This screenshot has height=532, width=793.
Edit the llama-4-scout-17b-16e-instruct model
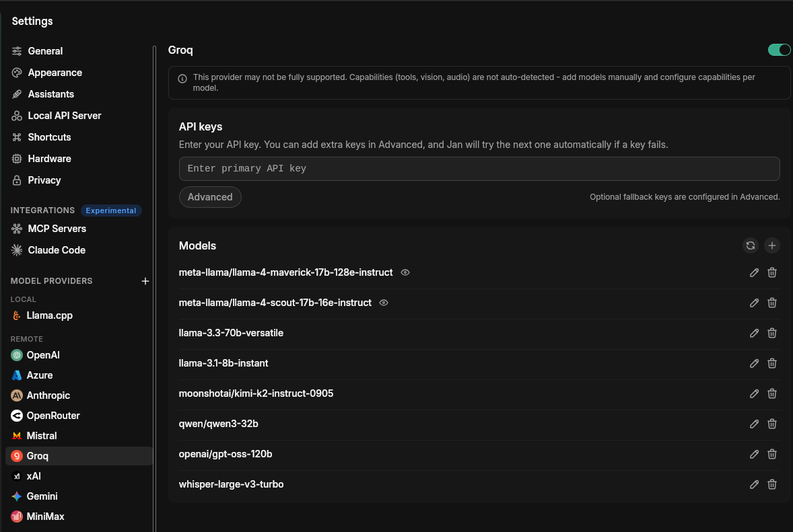pos(754,303)
